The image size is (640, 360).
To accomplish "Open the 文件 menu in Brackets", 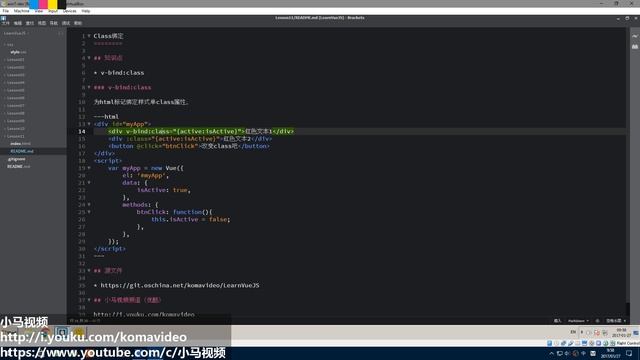I will click(6, 23).
